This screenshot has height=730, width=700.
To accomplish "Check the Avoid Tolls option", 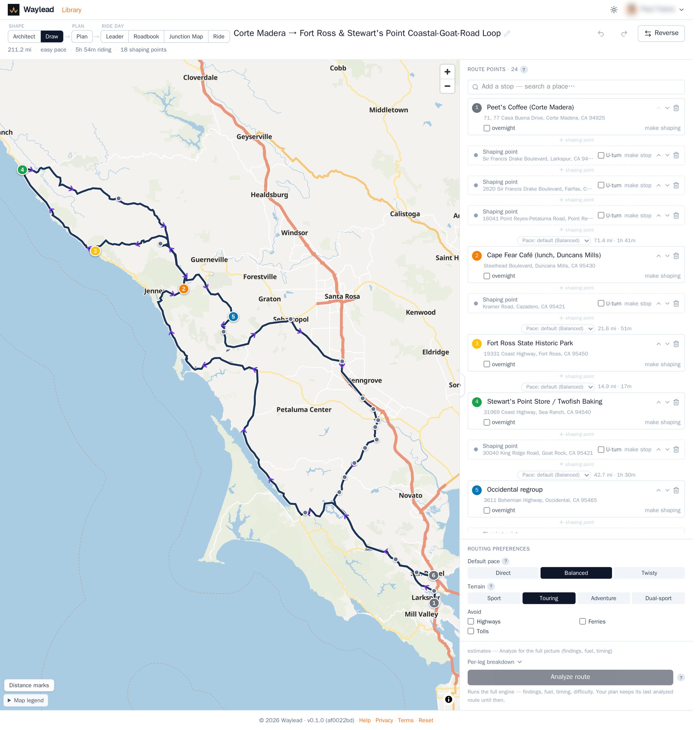I will [471, 631].
